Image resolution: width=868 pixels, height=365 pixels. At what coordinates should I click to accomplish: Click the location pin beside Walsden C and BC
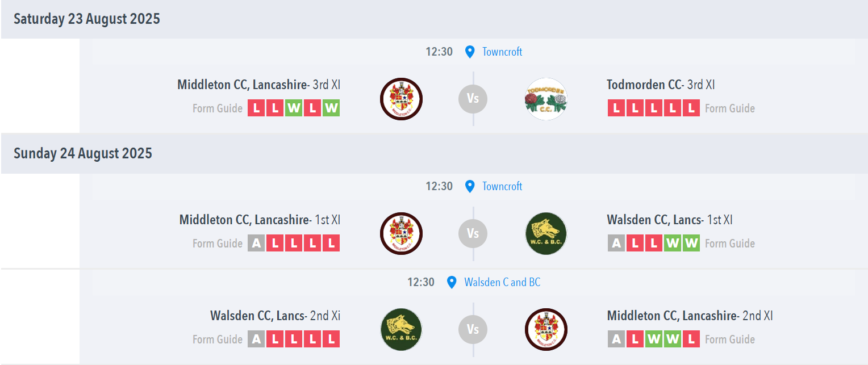coord(452,282)
